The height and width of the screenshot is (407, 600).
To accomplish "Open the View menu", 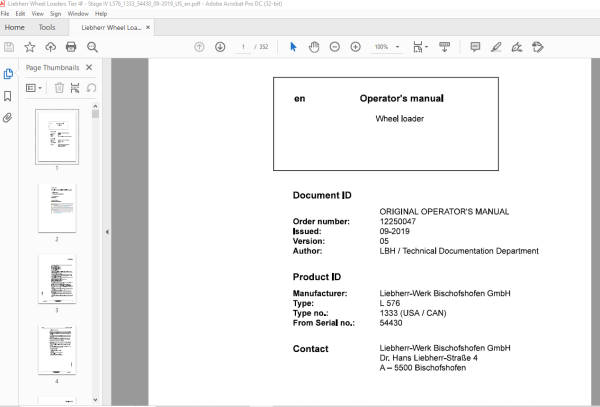I will point(38,14).
